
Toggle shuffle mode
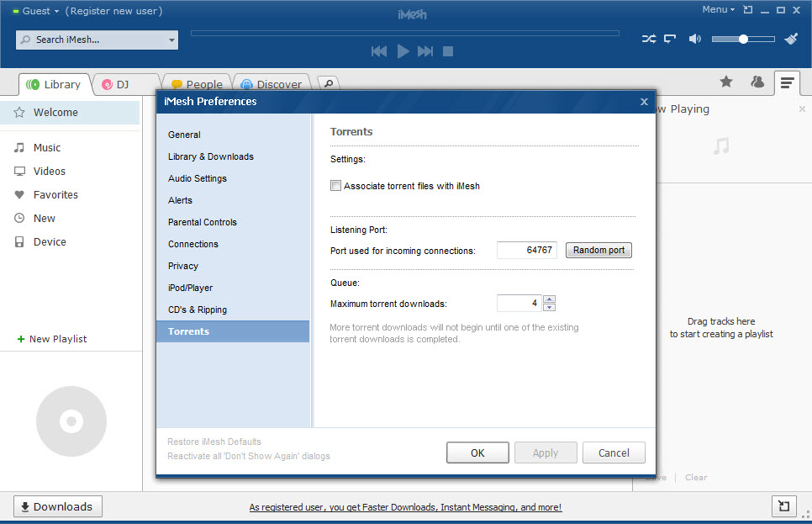point(649,39)
